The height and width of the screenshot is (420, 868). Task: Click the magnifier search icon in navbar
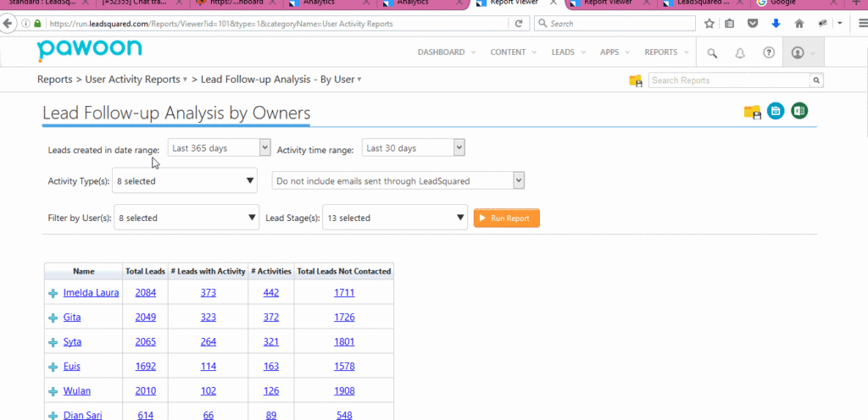(712, 52)
